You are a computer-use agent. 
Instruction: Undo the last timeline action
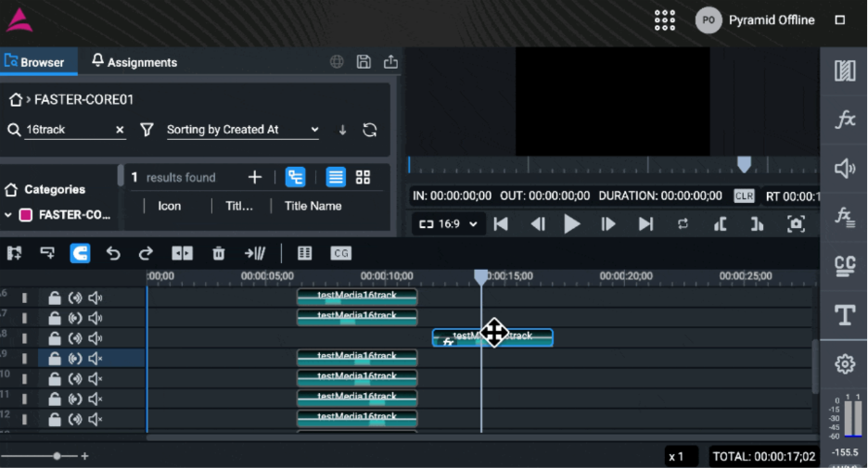(x=113, y=253)
